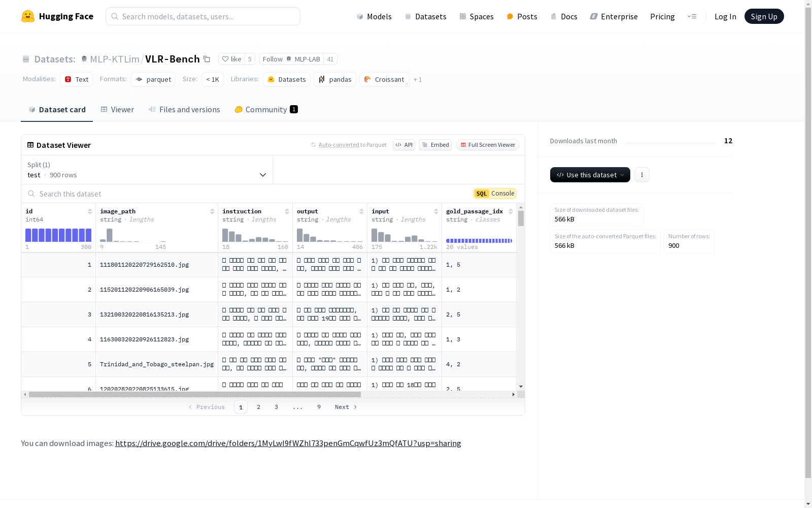Sort the instruction column with its arrows

[287, 211]
